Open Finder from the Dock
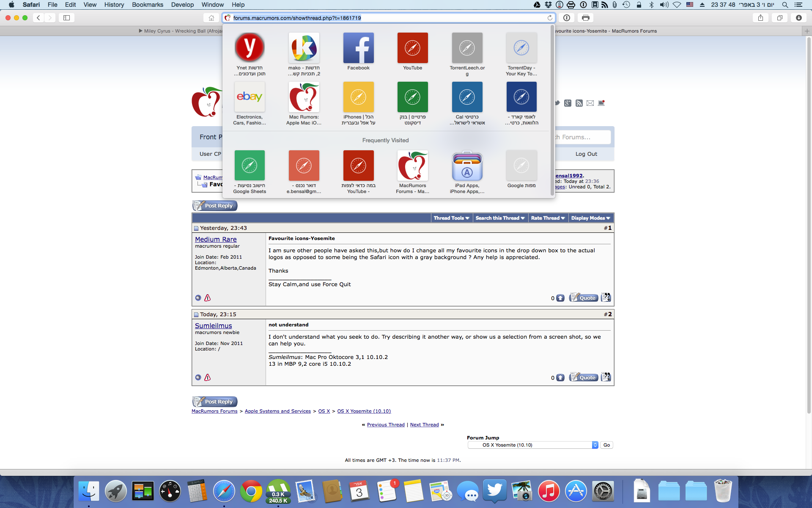 point(89,491)
